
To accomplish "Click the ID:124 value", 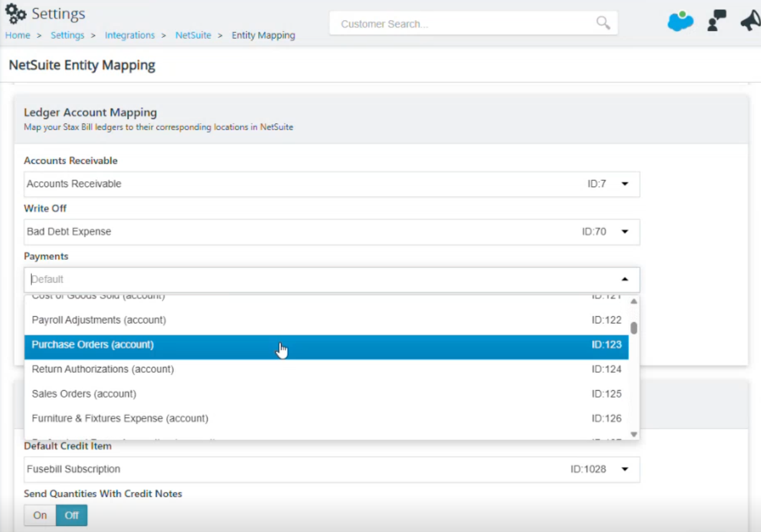I will tap(607, 369).
